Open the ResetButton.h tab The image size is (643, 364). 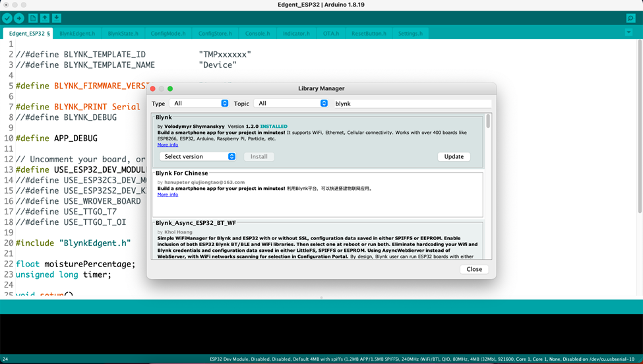369,34
